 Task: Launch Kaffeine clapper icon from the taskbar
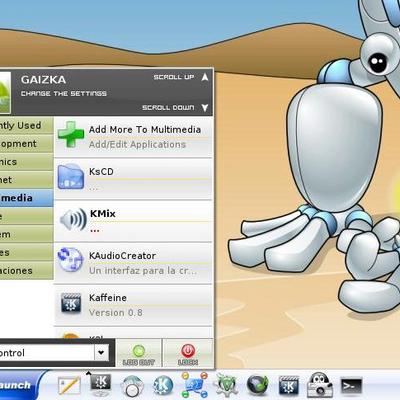289,386
